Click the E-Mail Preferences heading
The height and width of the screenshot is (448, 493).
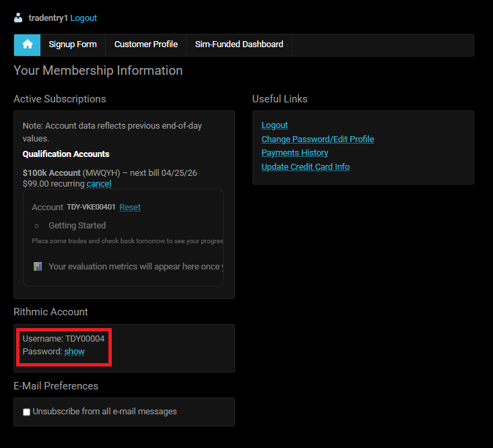point(56,386)
